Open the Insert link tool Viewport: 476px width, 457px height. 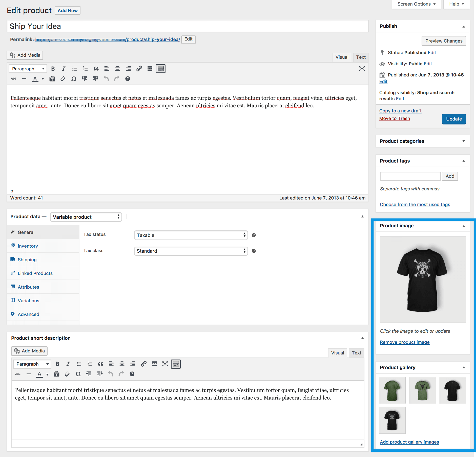tap(139, 68)
